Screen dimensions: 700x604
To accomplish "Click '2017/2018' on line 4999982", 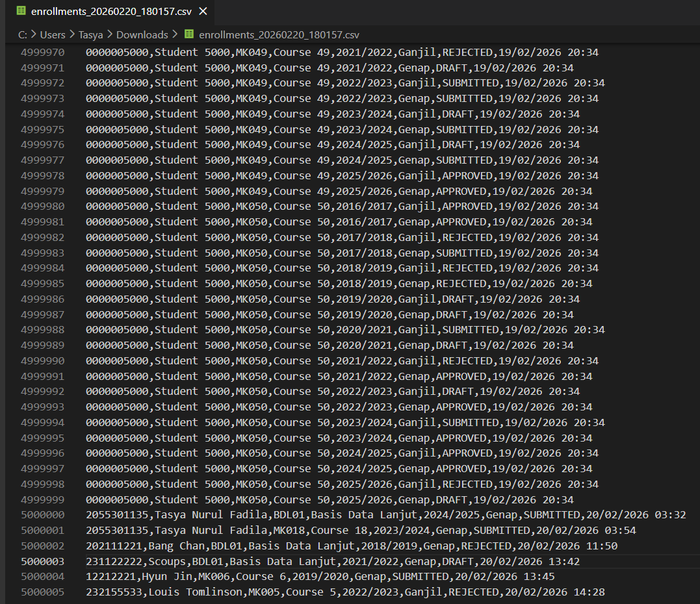I will 364,238.
